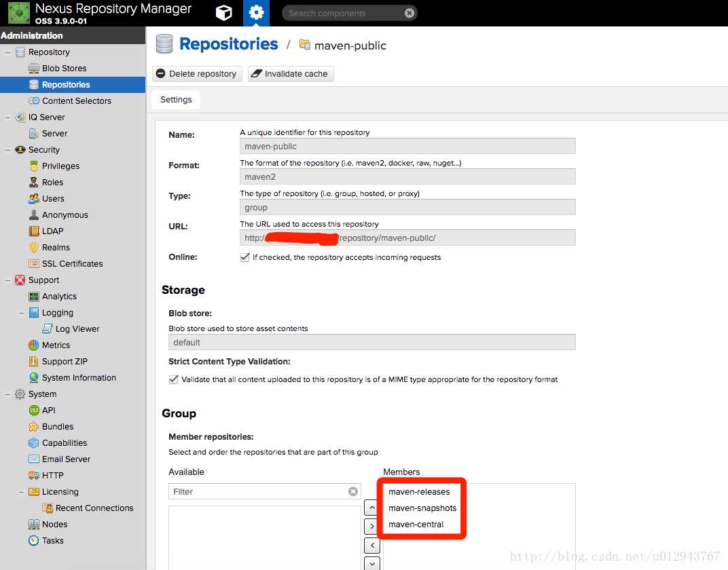This screenshot has height=570, width=728.
Task: Move selected member up with arrow button
Action: point(372,508)
